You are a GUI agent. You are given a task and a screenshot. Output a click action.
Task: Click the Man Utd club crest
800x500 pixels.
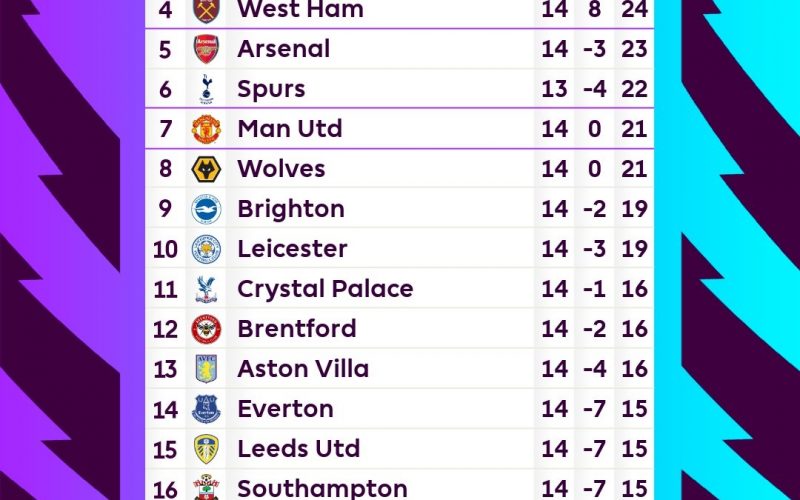(x=206, y=129)
